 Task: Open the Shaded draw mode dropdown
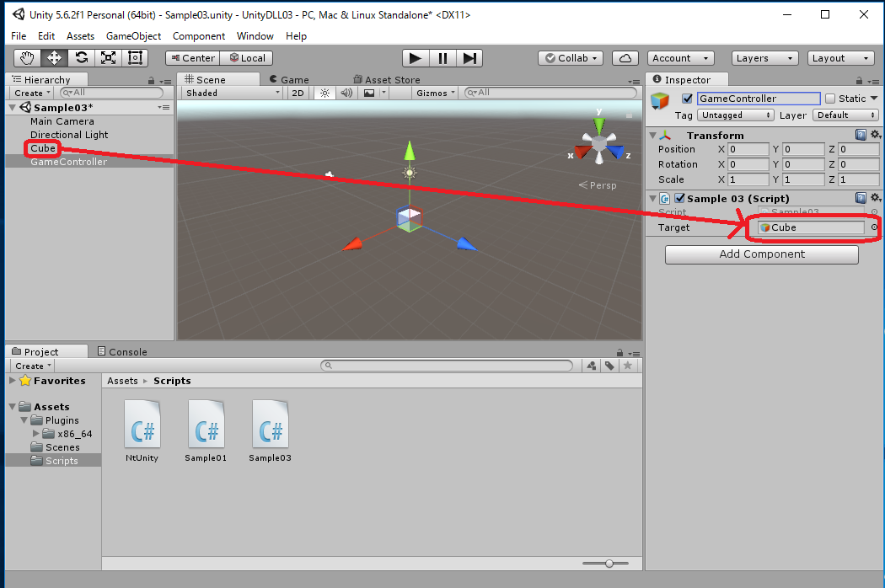(232, 93)
